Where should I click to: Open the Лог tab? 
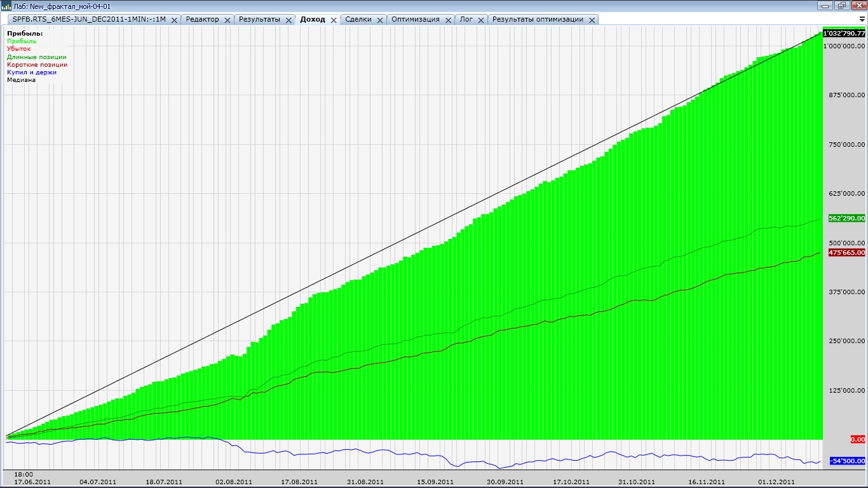(466, 19)
